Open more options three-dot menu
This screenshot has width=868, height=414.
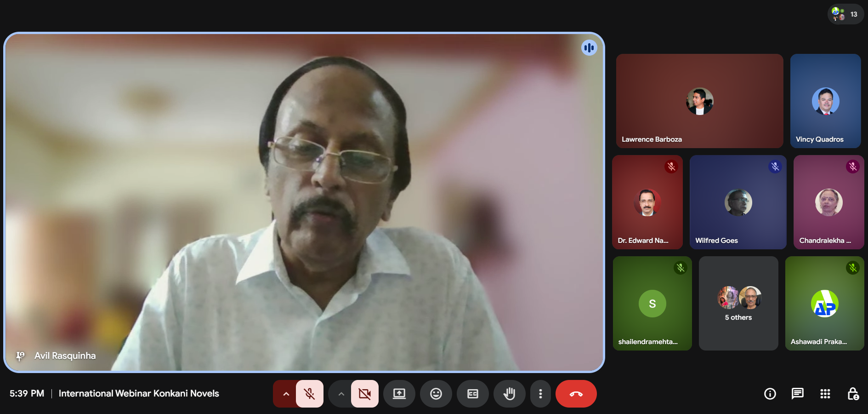(x=540, y=394)
